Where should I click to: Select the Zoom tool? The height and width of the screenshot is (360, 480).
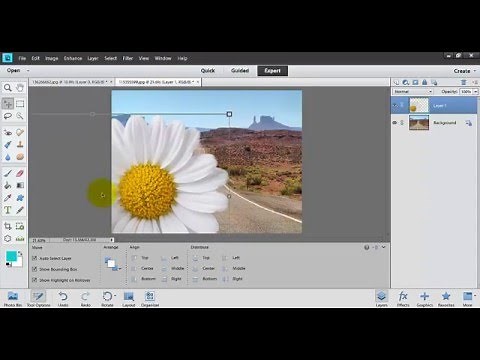(x=8, y=88)
